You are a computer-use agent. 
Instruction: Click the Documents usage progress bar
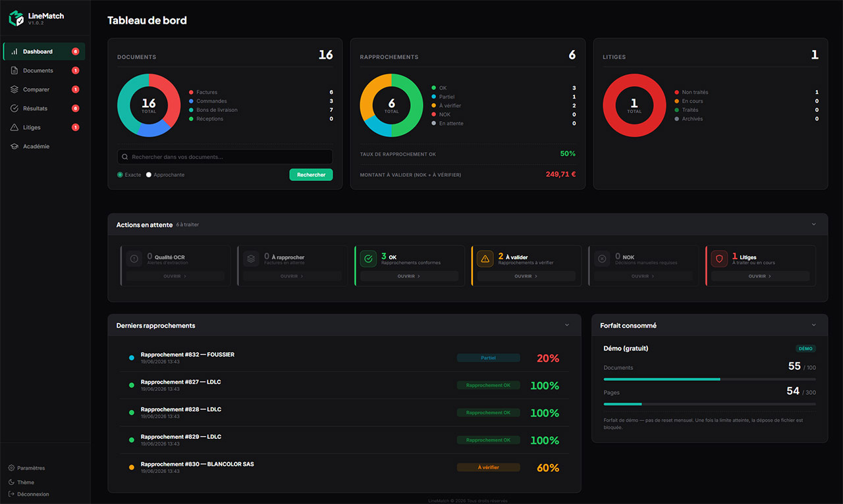pyautogui.click(x=709, y=379)
